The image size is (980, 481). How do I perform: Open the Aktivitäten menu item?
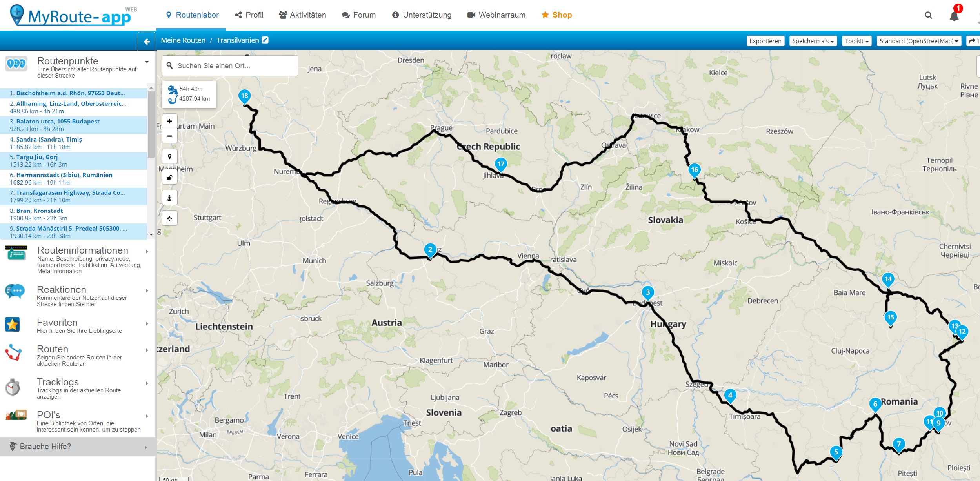[302, 15]
